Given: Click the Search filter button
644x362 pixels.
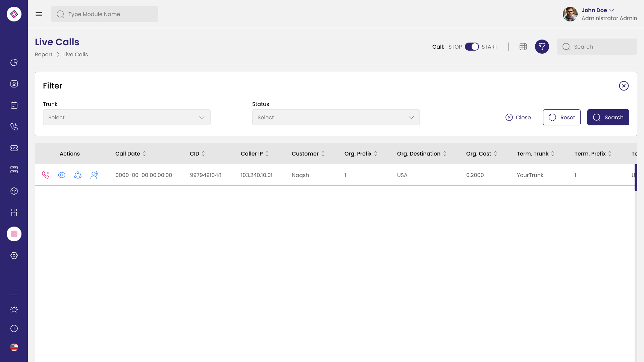Looking at the screenshot, I should click(608, 117).
